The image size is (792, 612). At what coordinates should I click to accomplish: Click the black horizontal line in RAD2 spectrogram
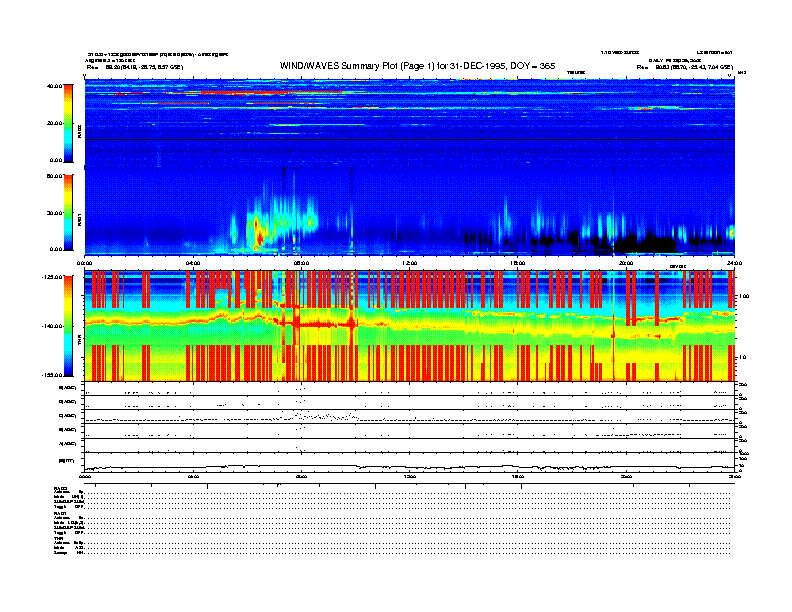coord(410,139)
